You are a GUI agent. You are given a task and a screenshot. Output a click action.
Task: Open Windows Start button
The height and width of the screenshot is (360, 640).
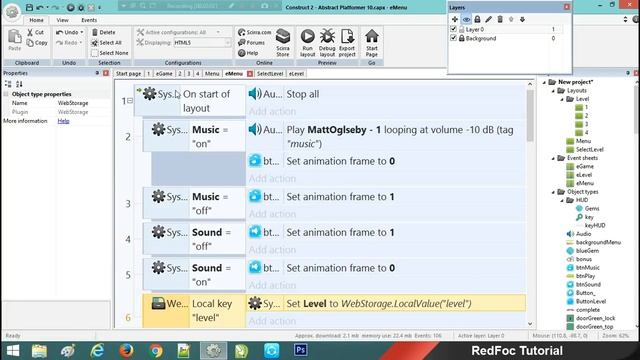coord(13,351)
